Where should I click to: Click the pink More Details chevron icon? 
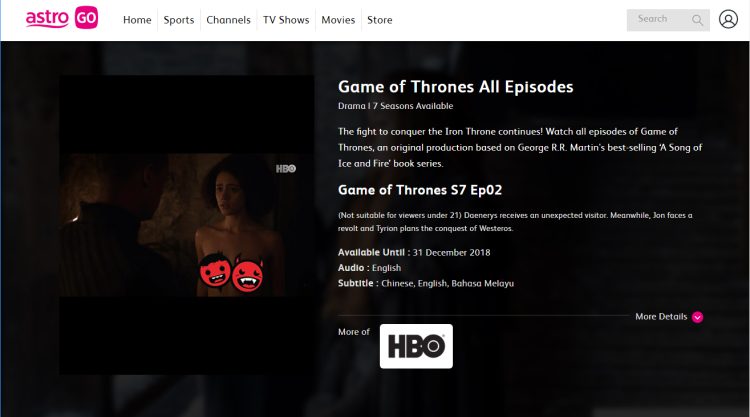(697, 317)
